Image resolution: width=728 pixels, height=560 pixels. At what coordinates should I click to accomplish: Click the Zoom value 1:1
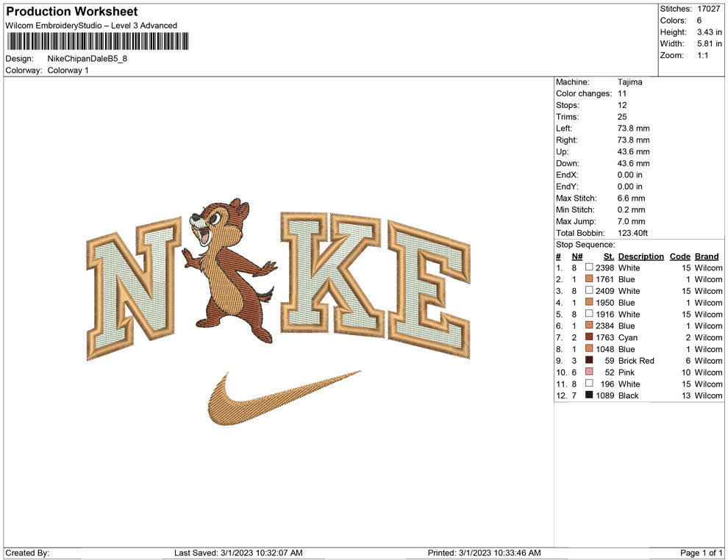702,55
